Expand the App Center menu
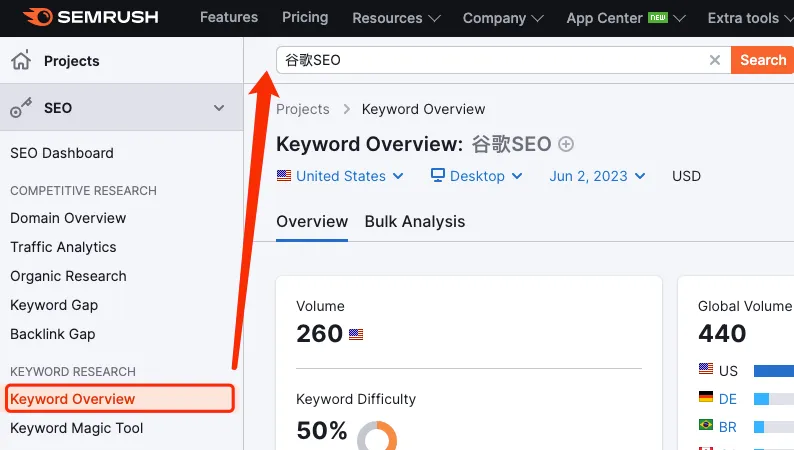Viewport: 794px width, 450px height. click(x=626, y=18)
